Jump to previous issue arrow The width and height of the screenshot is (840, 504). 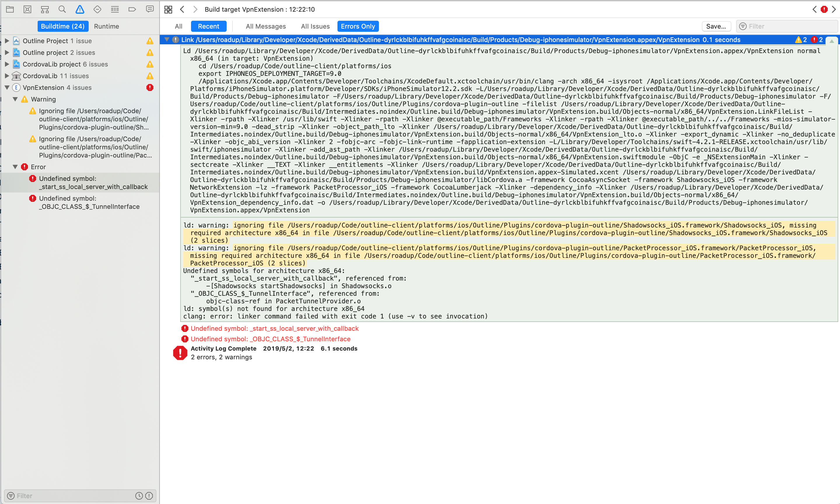(x=815, y=10)
